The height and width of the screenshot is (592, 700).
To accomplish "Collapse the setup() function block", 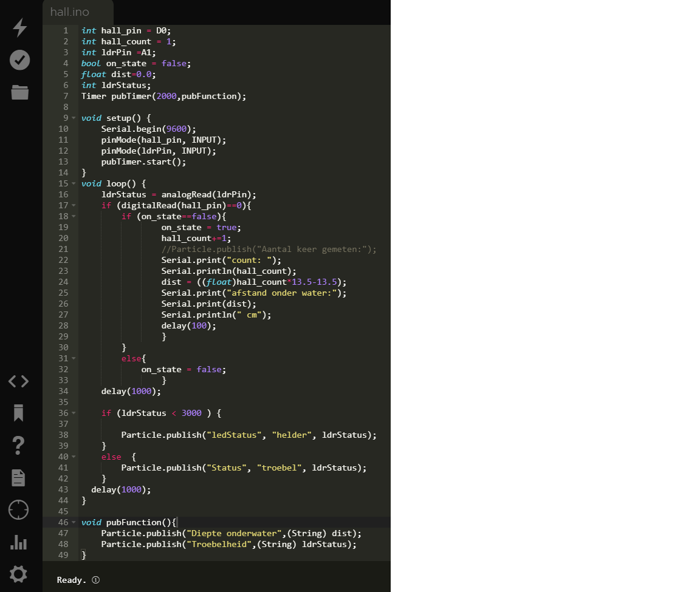I will point(73,118).
